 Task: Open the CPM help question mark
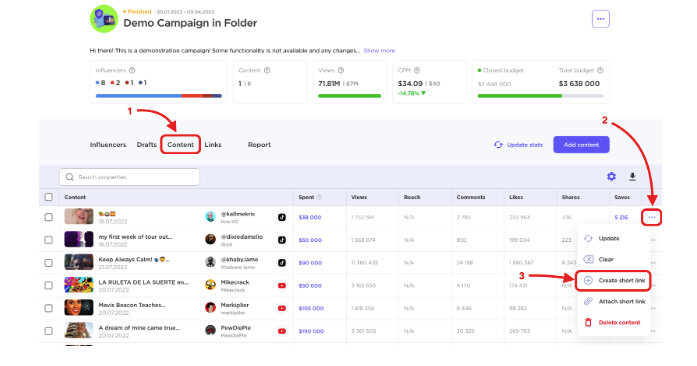click(x=417, y=70)
